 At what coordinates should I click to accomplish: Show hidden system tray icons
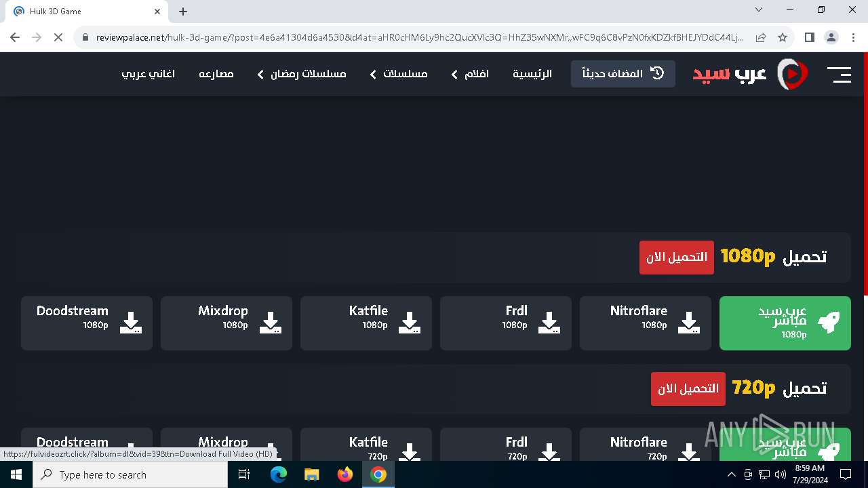pos(731,474)
